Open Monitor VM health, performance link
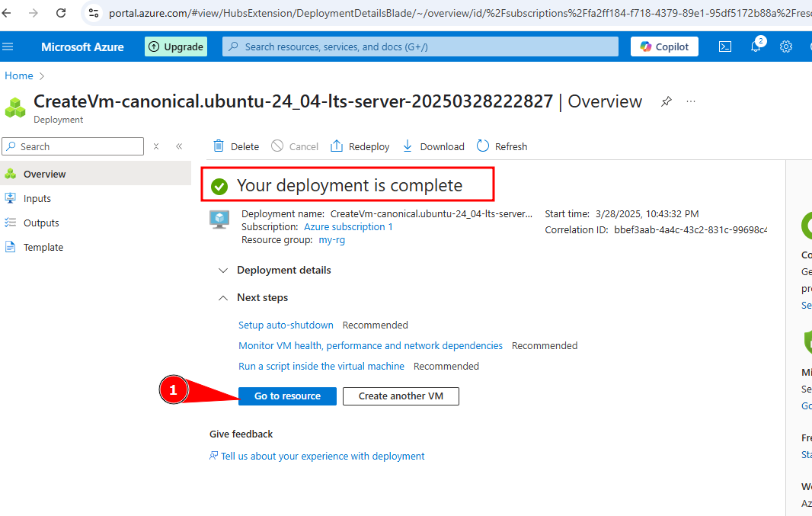Screen dimensions: 812x516 click(x=370, y=345)
